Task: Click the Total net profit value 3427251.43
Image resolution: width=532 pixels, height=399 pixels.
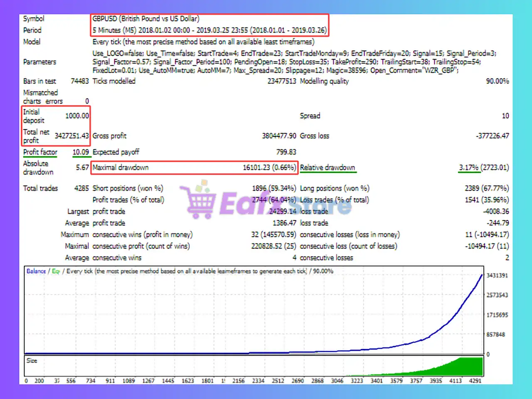Action: (x=71, y=136)
